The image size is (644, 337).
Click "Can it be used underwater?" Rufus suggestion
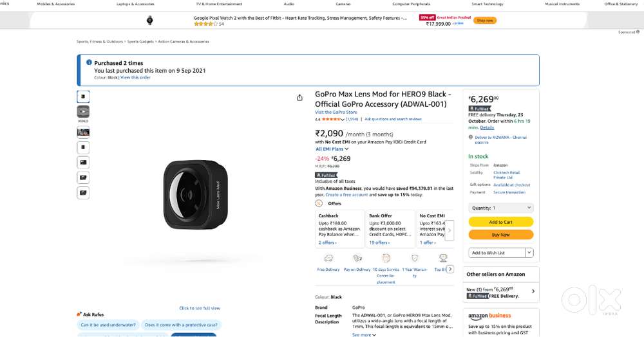click(x=108, y=325)
